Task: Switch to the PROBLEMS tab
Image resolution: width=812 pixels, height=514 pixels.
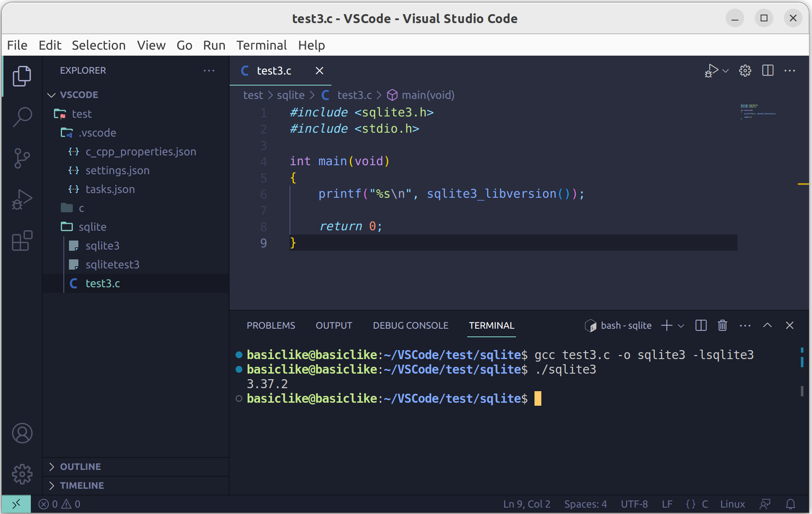Action: [271, 326]
